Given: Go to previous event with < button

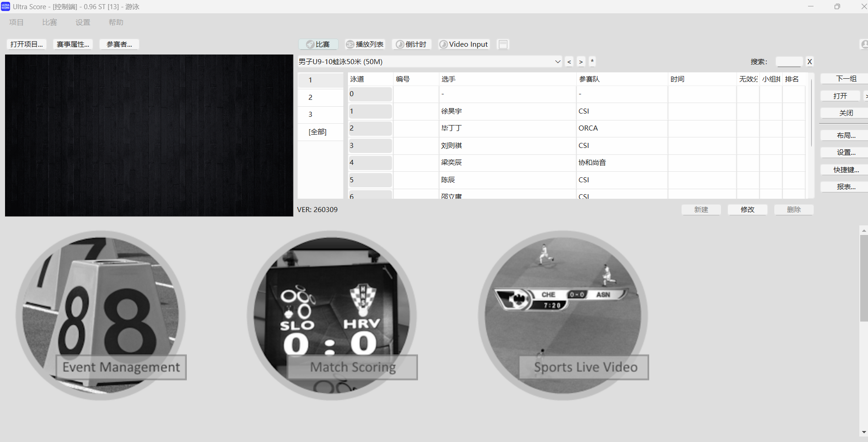Looking at the screenshot, I should 569,62.
